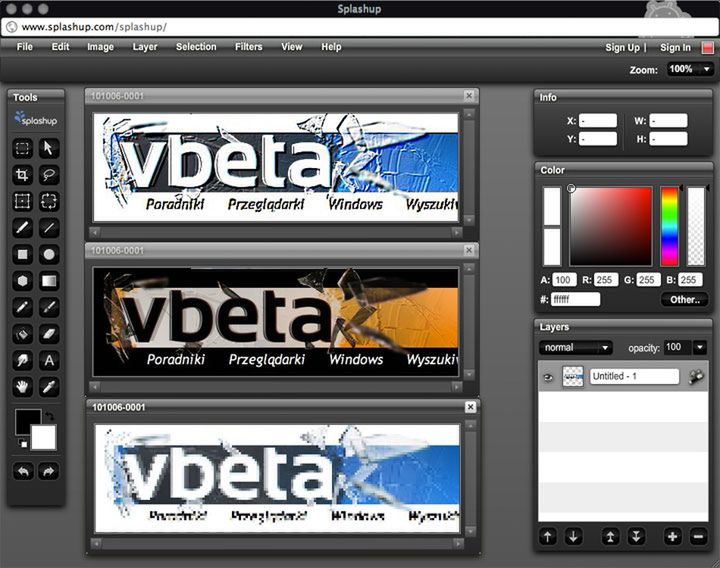The image size is (720, 568).
Task: Select the Paint Bucket fill tool
Action: (22, 334)
